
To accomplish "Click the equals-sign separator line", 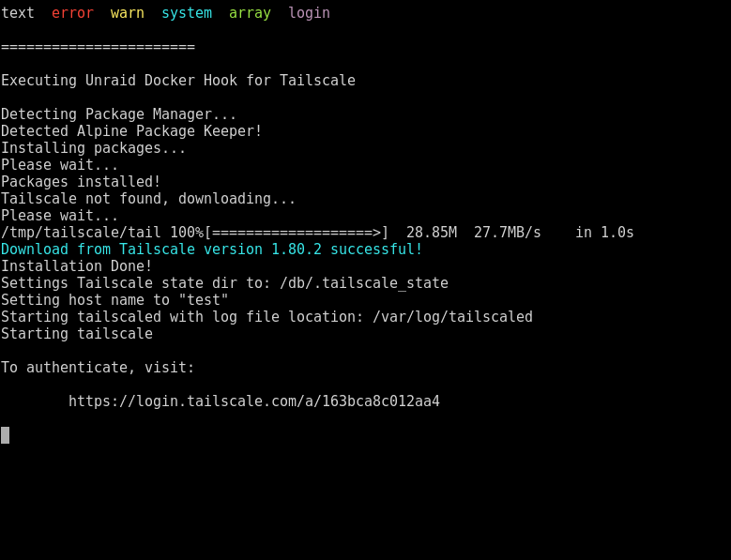I will (x=98, y=47).
